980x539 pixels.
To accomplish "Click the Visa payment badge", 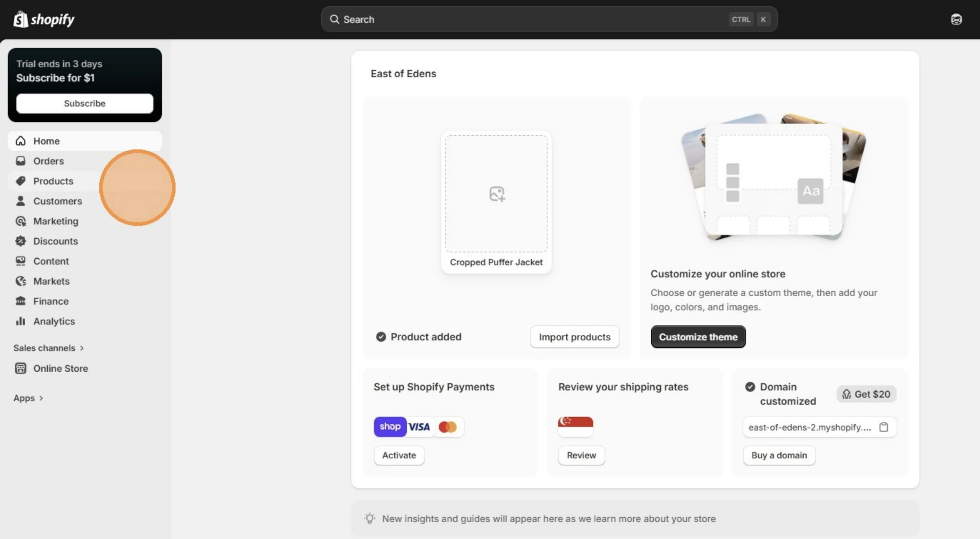I will point(419,427).
